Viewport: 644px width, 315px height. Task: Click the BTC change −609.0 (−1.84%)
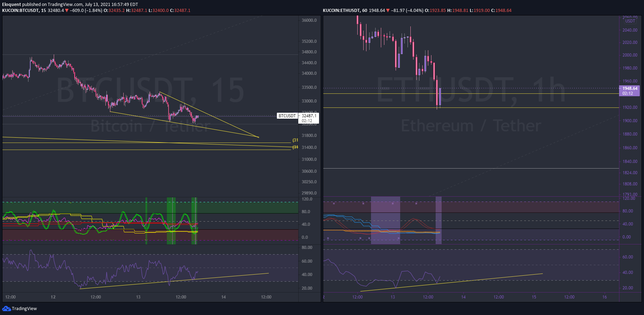86,11
